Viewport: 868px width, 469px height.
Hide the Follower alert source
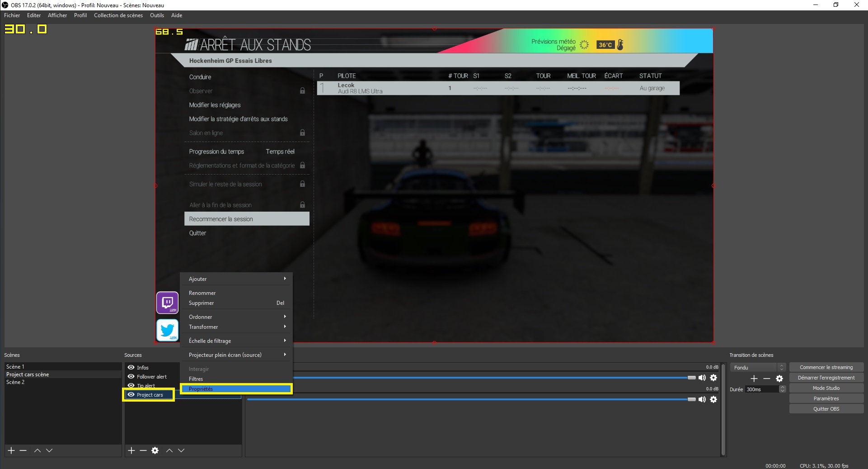click(x=131, y=377)
